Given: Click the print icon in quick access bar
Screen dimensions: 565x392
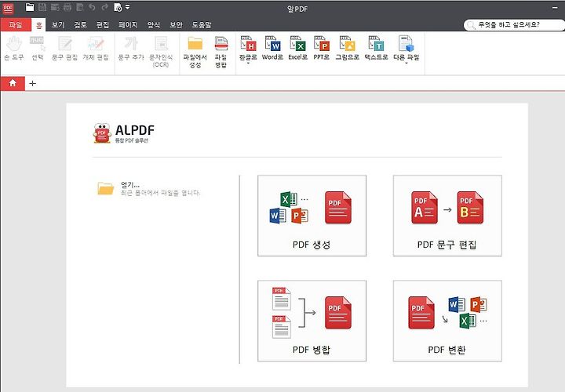Looking at the screenshot, I should tap(67, 7).
